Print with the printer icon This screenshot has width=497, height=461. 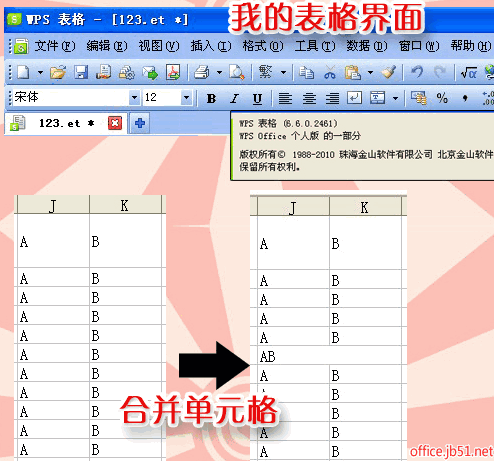[x=202, y=72]
